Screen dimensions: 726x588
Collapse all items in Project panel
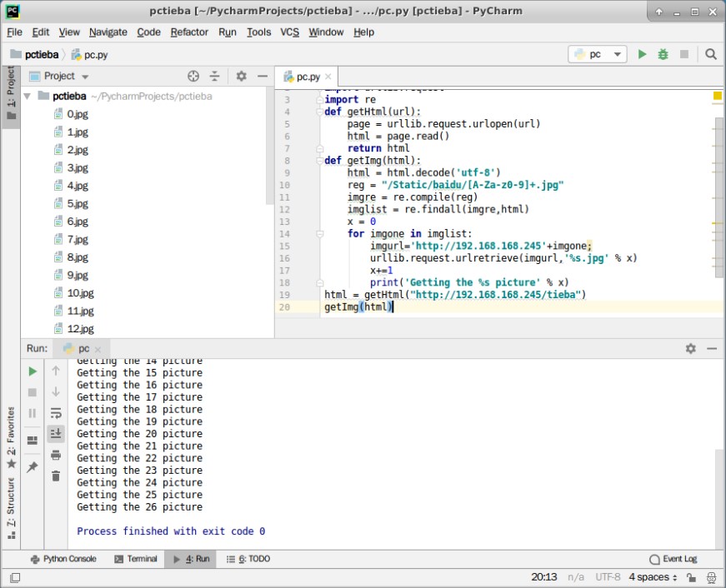[x=214, y=76]
